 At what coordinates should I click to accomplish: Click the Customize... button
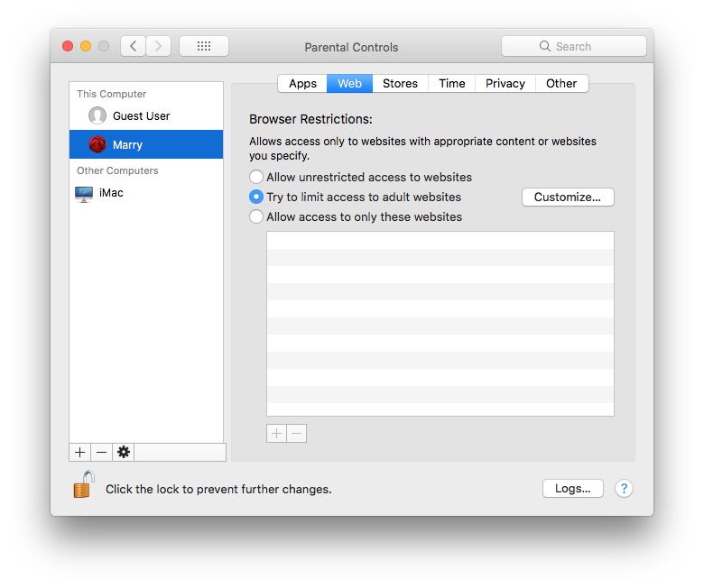[568, 198]
